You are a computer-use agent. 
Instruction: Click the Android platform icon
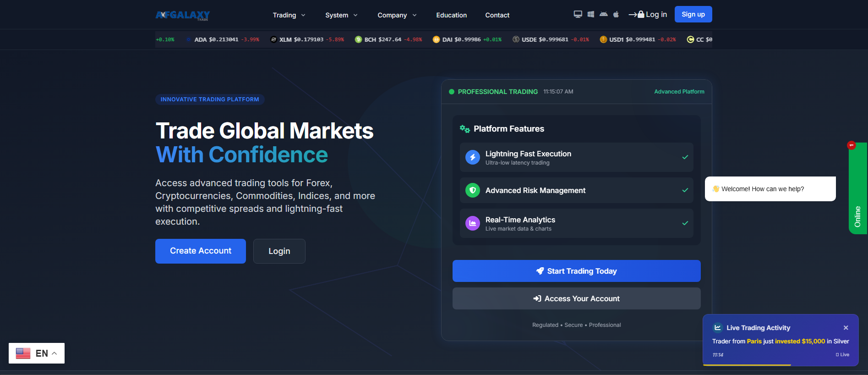(604, 14)
